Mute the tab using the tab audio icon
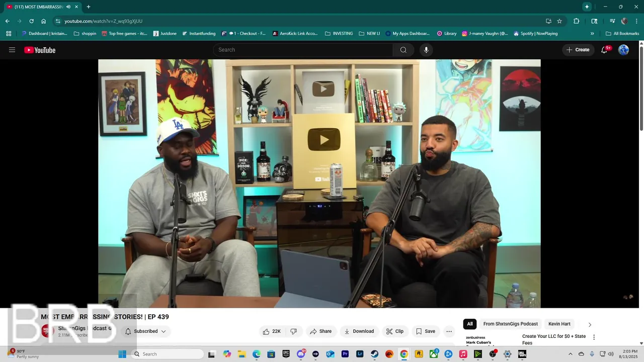The width and height of the screenshot is (644, 362). point(68,7)
